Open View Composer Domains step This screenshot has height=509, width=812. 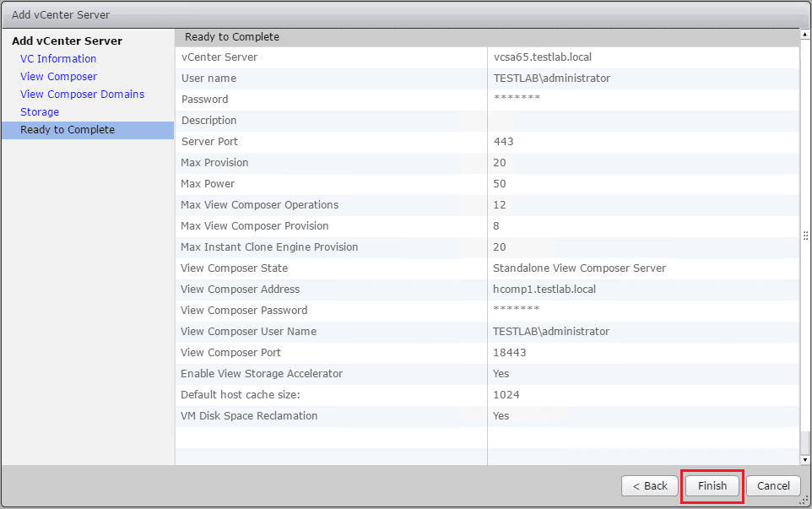82,95
